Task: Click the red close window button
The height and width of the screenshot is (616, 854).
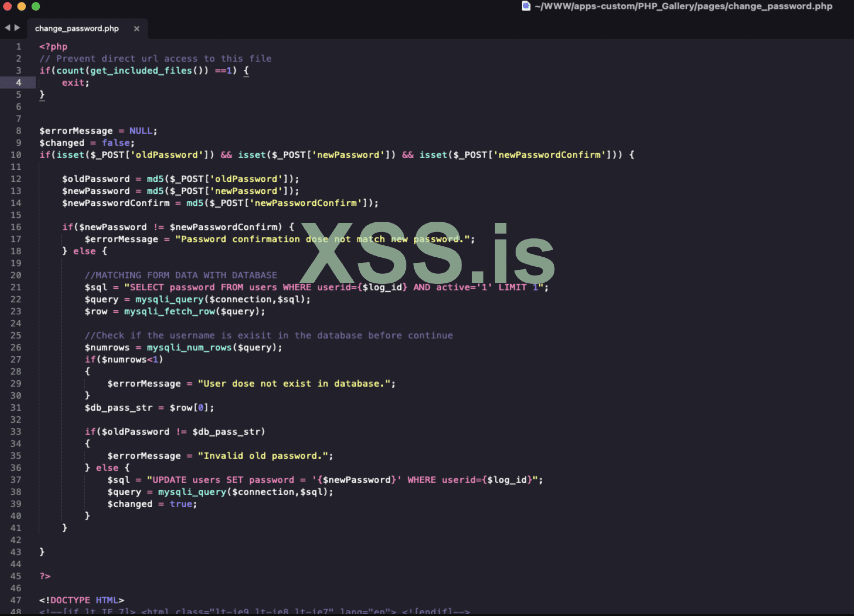Action: click(7, 6)
